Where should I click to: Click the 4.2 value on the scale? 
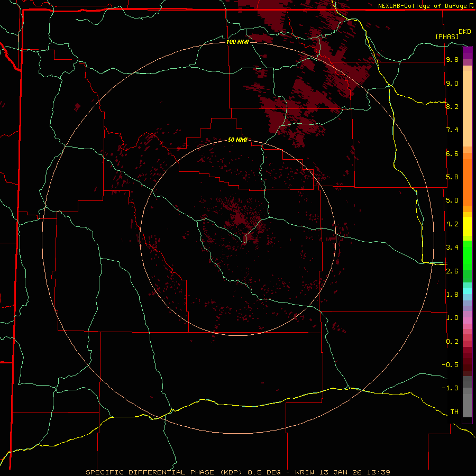452,224
